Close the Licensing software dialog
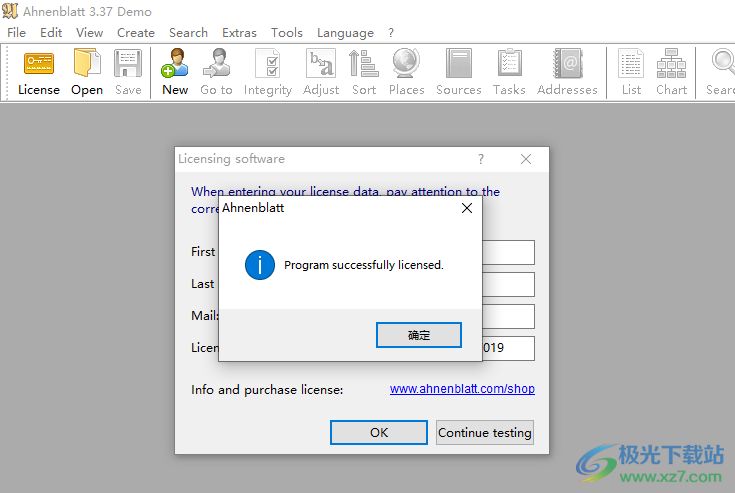This screenshot has height=493, width=735. (x=526, y=159)
